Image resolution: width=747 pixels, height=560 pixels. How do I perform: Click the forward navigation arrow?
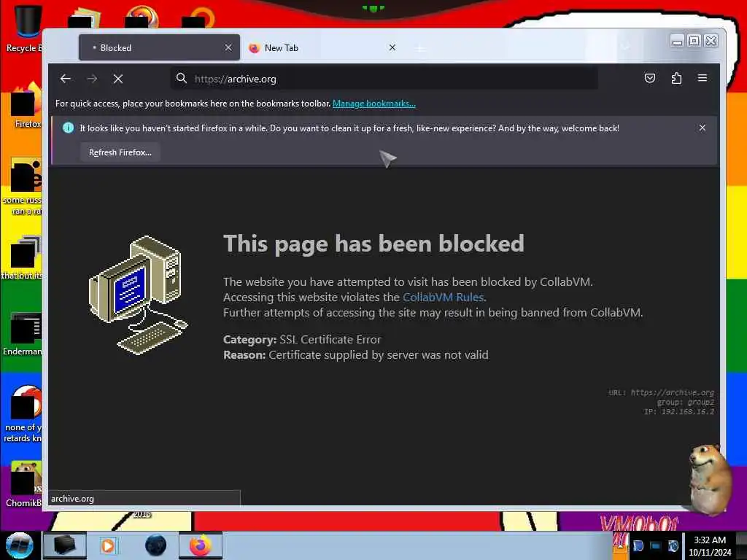point(92,79)
